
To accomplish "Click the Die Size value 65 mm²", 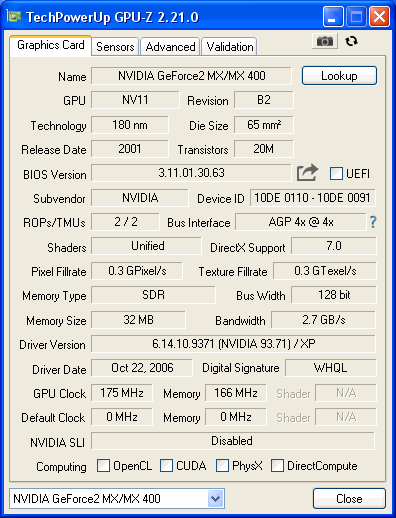I will 264,125.
